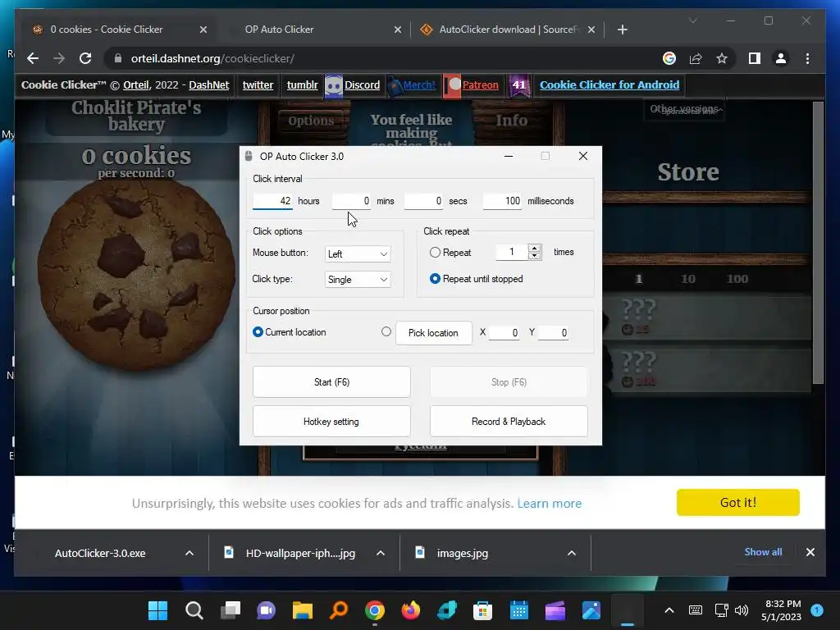Open Microsoft Store from taskbar
This screenshot has height=630, width=840.
pos(482,610)
